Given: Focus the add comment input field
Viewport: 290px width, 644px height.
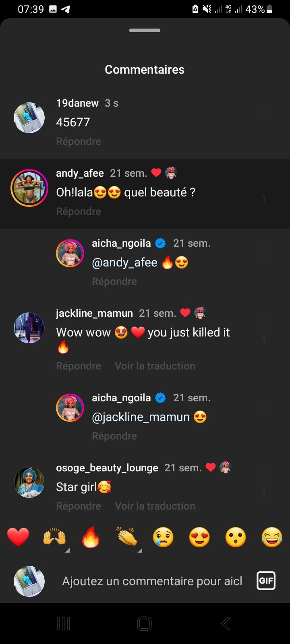Looking at the screenshot, I should click(x=152, y=581).
